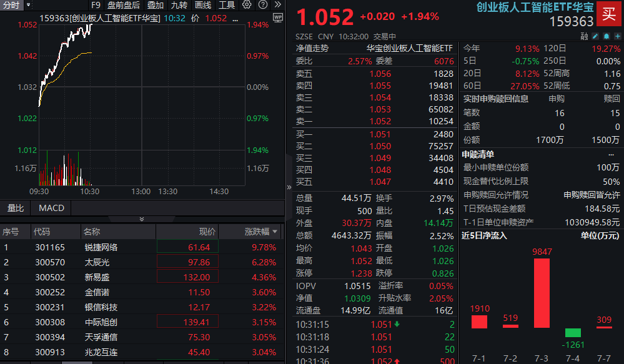Switch to the MACD indicator tab
The height and width of the screenshot is (364, 624).
[x=51, y=208]
